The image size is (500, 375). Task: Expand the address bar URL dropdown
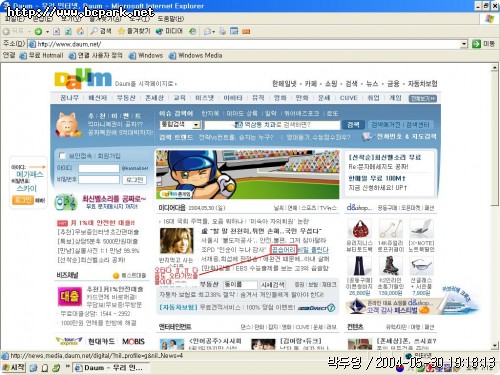tap(464, 44)
